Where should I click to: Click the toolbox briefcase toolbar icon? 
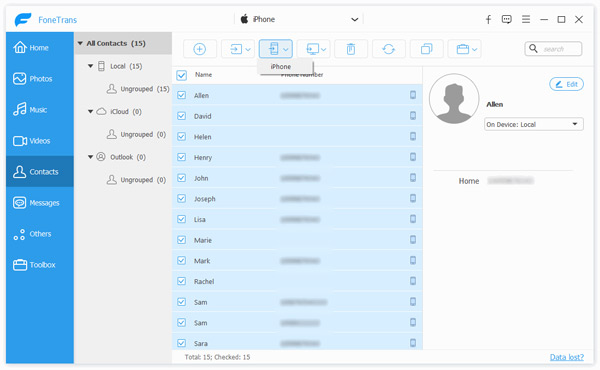point(463,49)
